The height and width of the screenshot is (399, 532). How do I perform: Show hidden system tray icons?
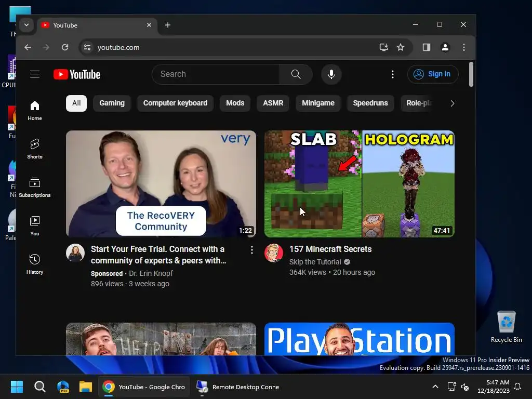tap(435, 387)
